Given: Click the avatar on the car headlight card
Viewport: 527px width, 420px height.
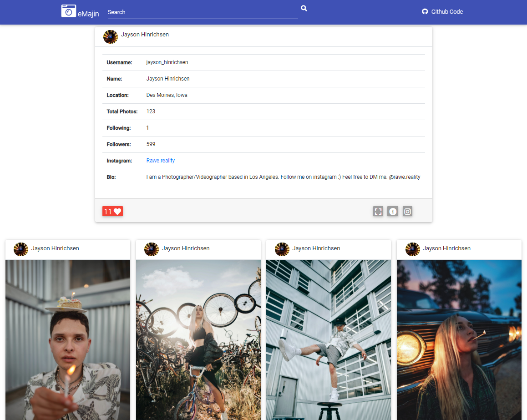Looking at the screenshot, I should click(x=413, y=249).
